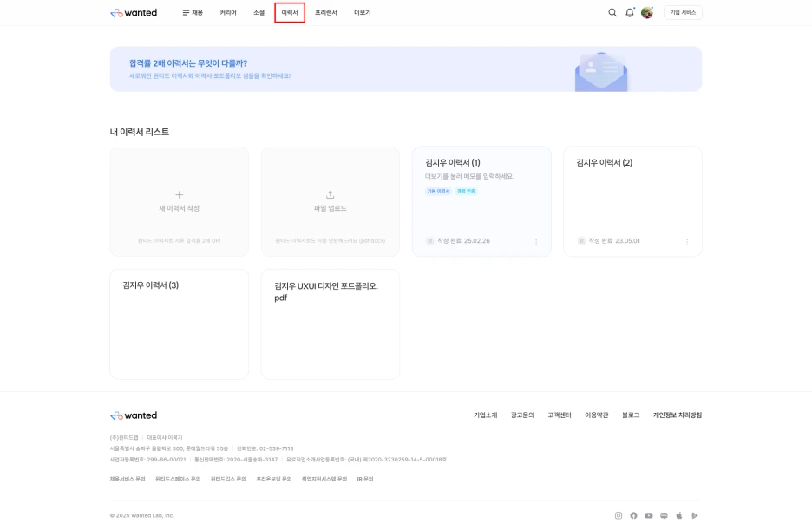Click the upload icon for 파일 업로드

click(330, 194)
